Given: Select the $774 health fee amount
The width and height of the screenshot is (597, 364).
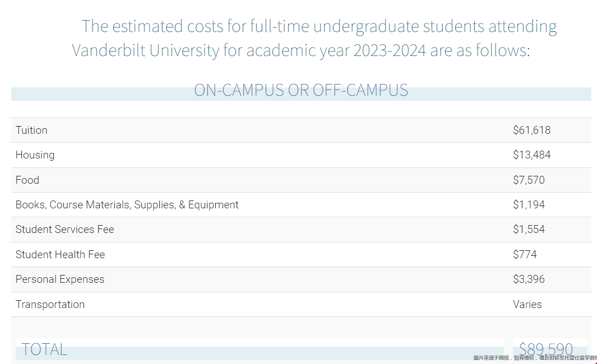Looking at the screenshot, I should pos(525,254).
